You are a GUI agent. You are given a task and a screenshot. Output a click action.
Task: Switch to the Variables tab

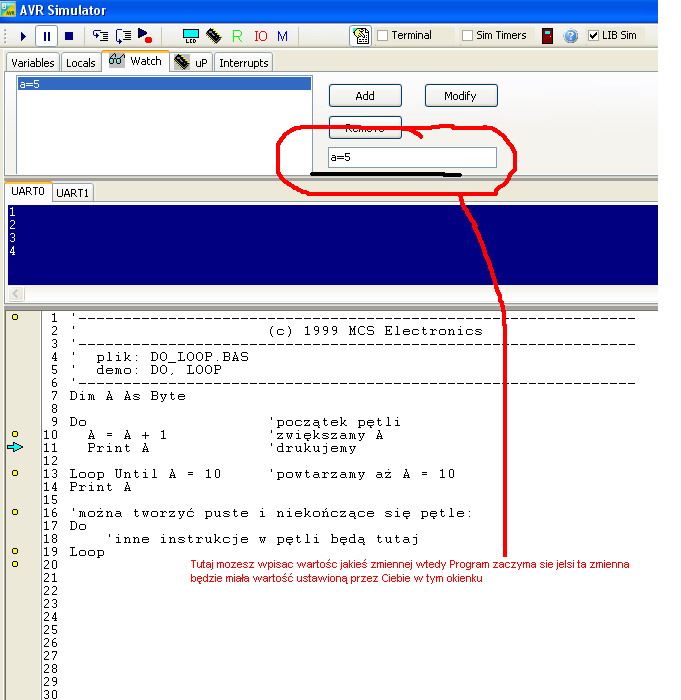pyautogui.click(x=33, y=62)
